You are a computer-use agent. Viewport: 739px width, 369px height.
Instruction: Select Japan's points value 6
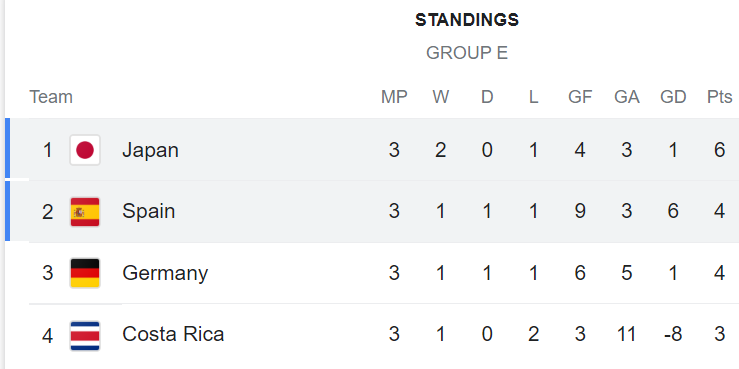click(719, 150)
